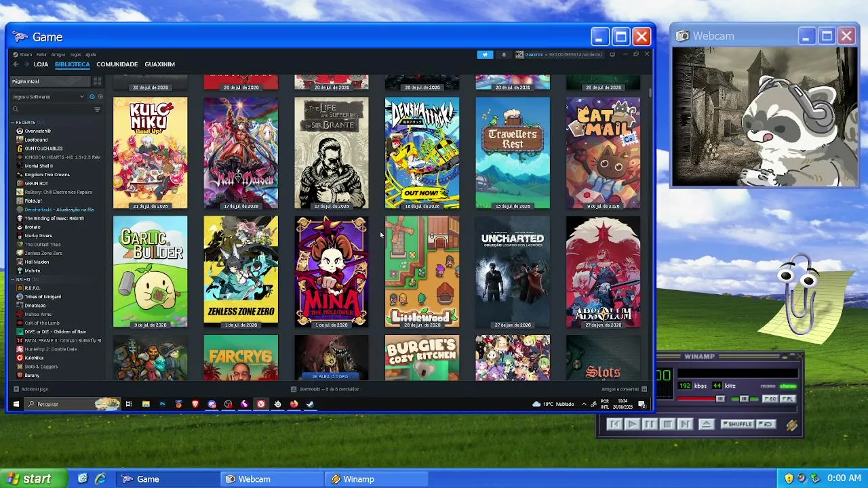868x488 pixels.
Task: Click the Windows start icon inside the Game stream
Action: pyautogui.click(x=16, y=404)
